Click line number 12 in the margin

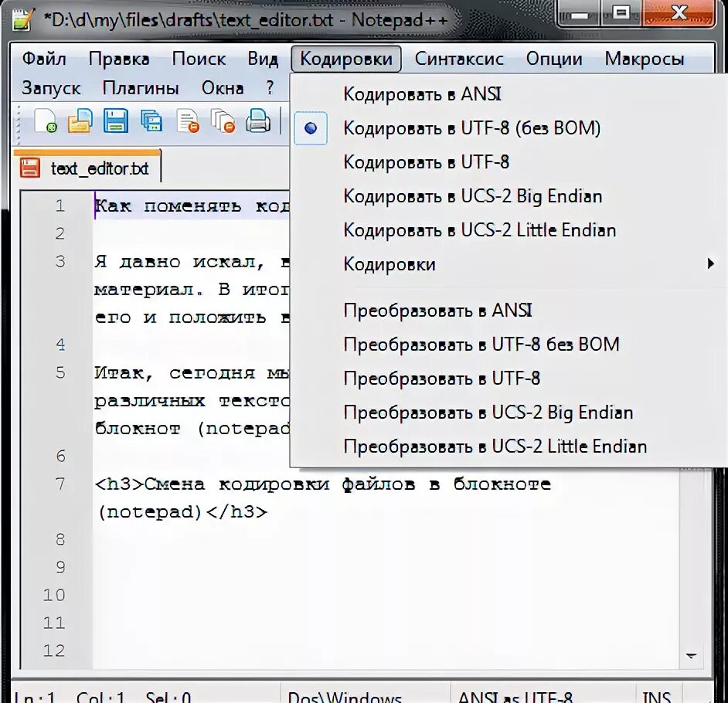54,650
